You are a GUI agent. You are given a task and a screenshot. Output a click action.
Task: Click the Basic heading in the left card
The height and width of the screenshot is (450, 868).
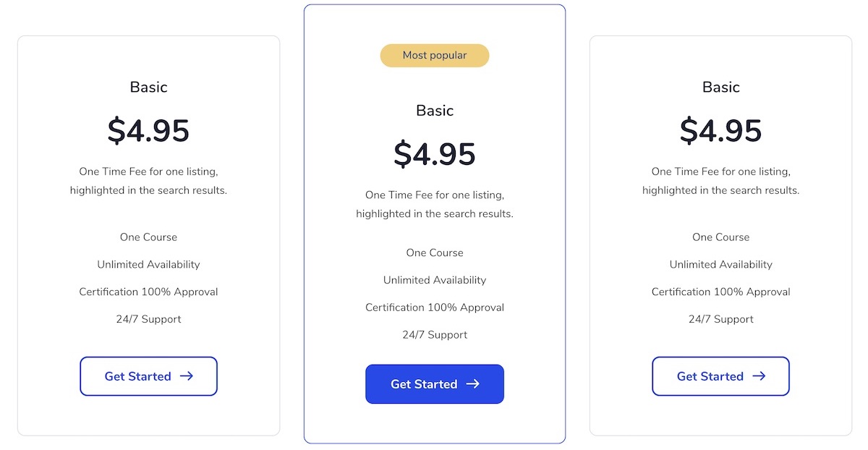pos(148,87)
